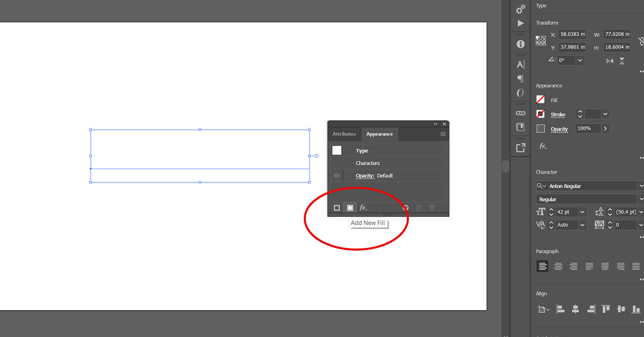Open Add New Effect fx menu in floating panel

[363, 208]
